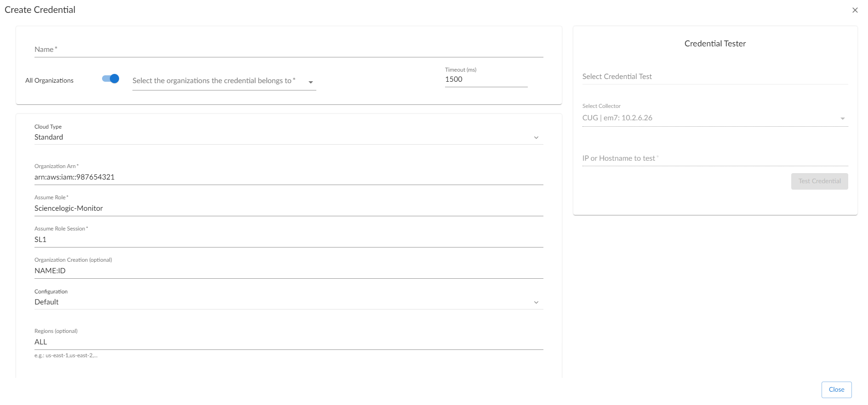Select the Standard cloud type value
This screenshot has height=405, width=868.
point(49,137)
